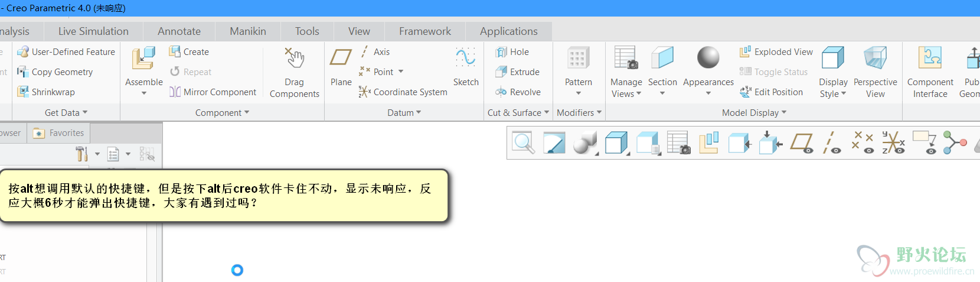The image size is (980, 282).
Task: Open the model tree settings dropdown arrow
Action: [97, 154]
